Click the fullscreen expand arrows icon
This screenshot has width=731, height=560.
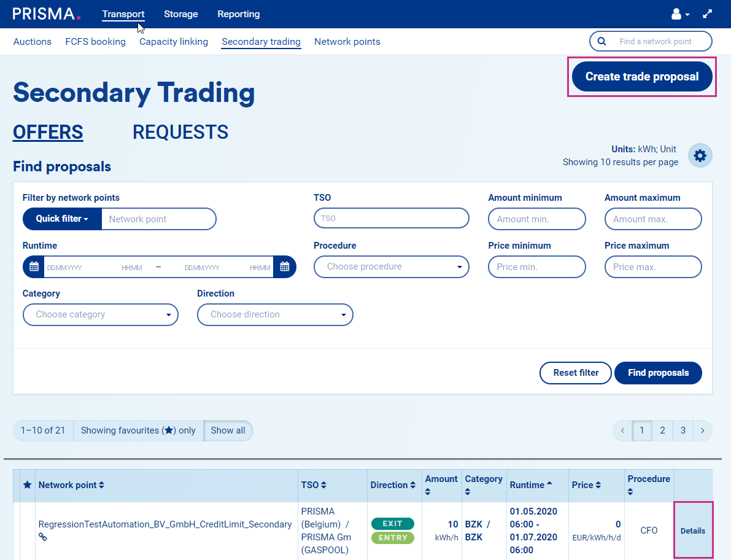coord(707,14)
